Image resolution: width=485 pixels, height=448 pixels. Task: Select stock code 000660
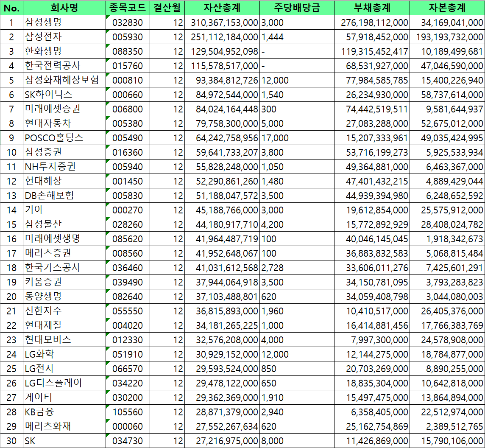[128, 95]
